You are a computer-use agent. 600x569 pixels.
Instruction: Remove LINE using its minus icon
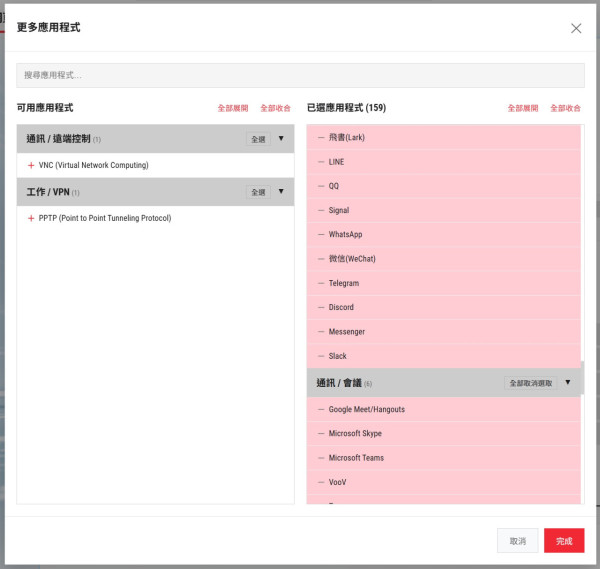tap(321, 162)
